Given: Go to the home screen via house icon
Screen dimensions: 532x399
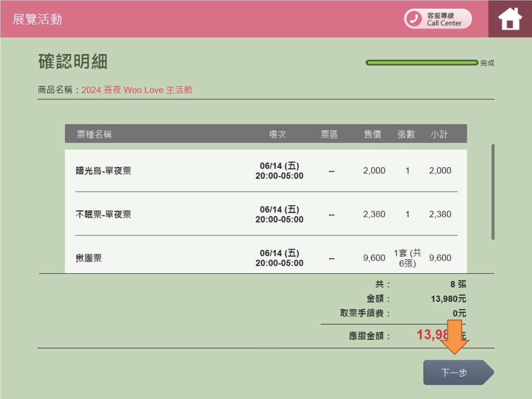Looking at the screenshot, I should coord(510,19).
